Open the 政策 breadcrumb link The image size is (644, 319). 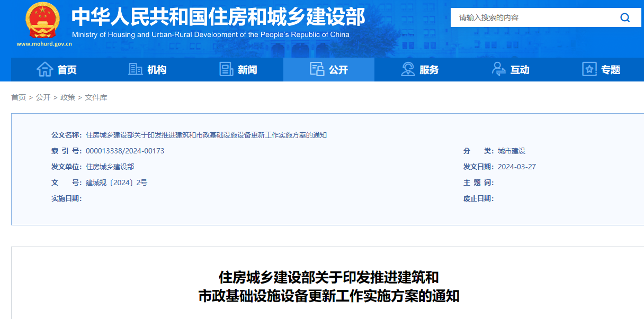tap(68, 97)
